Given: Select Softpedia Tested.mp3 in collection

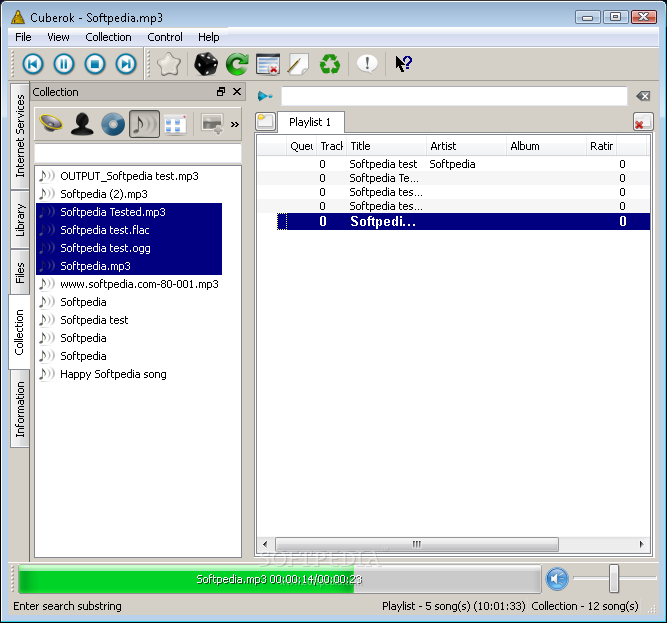Looking at the screenshot, I should (129, 212).
